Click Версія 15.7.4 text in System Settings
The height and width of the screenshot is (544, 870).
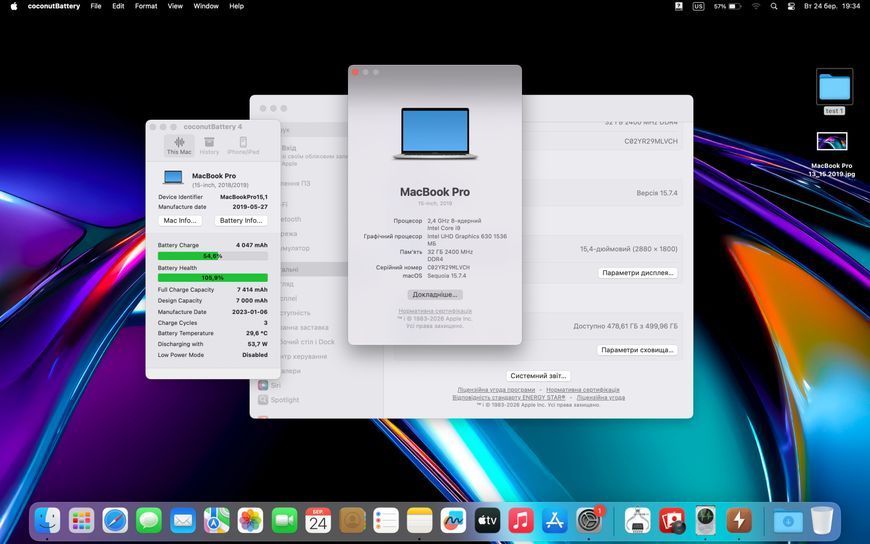tap(657, 193)
